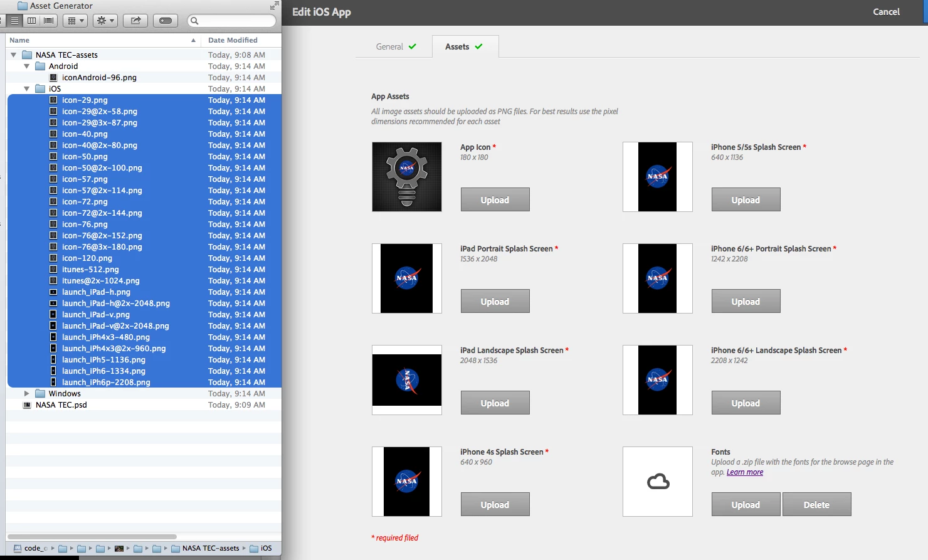Delete the uploaded Fonts file
Screen dimensions: 928x560
817,504
